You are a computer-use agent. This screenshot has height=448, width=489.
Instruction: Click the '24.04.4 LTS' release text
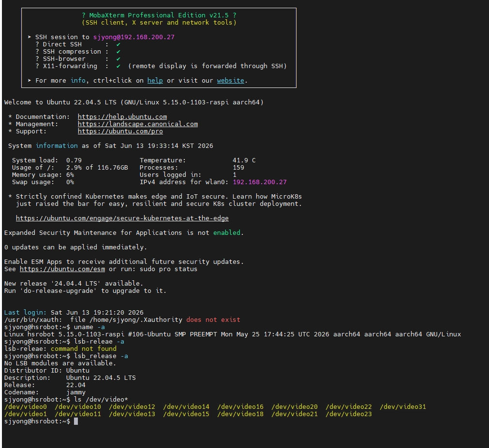click(x=76, y=283)
